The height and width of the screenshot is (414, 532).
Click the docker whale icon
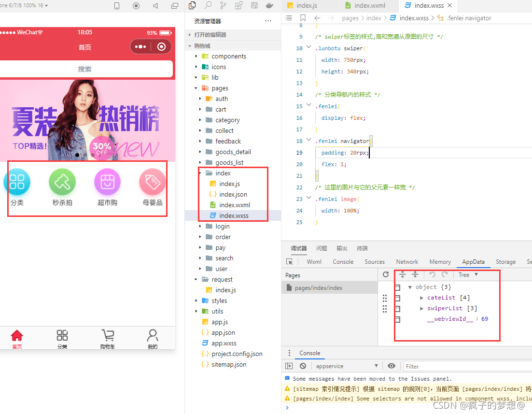pyautogui.click(x=270, y=5)
